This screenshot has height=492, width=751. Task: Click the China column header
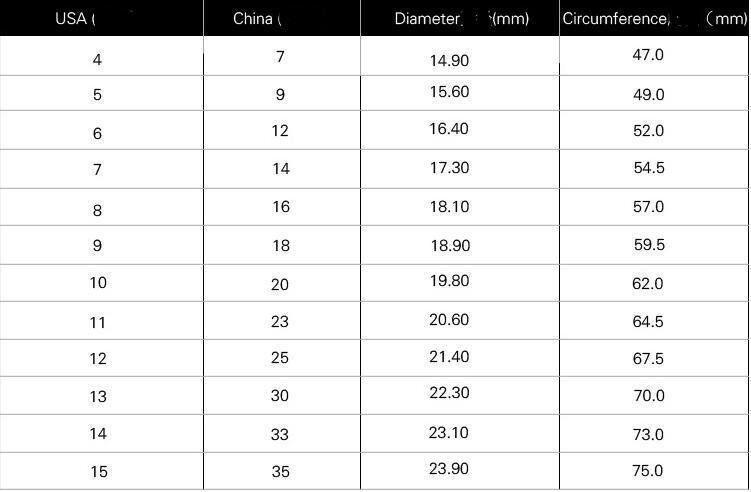tap(257, 19)
